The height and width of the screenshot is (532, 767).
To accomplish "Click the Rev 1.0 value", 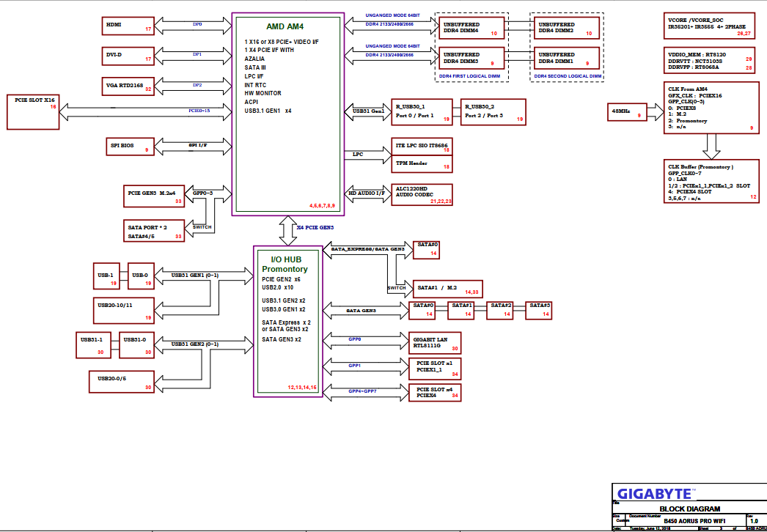I will pos(754,521).
